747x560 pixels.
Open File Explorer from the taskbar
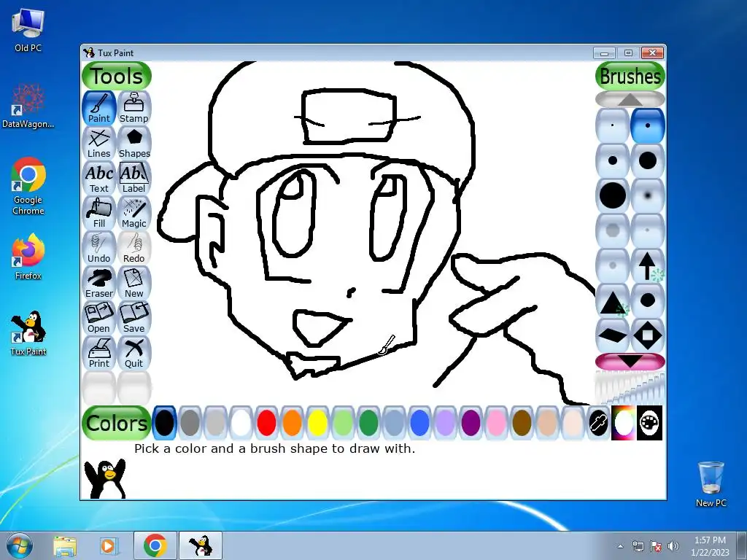pyautogui.click(x=65, y=546)
